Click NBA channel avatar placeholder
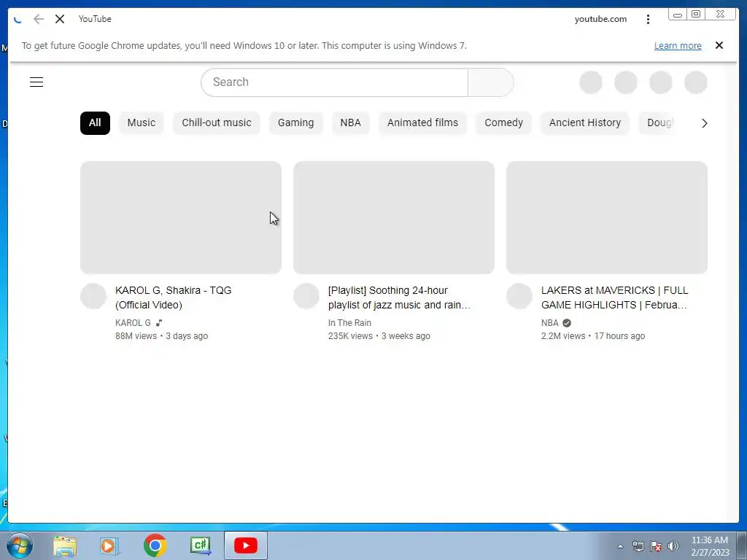Image resolution: width=747 pixels, height=560 pixels. (519, 296)
